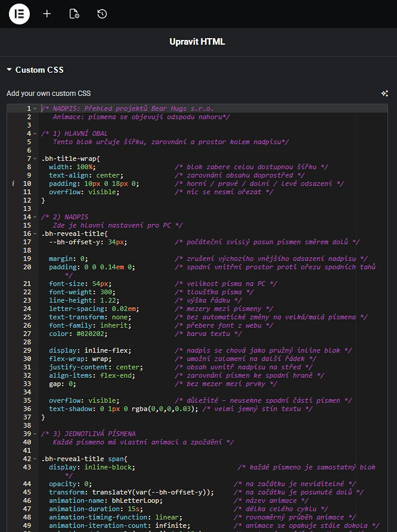Click the Upravit HTML panel title
The width and height of the screenshot is (397, 532).
coord(197,42)
